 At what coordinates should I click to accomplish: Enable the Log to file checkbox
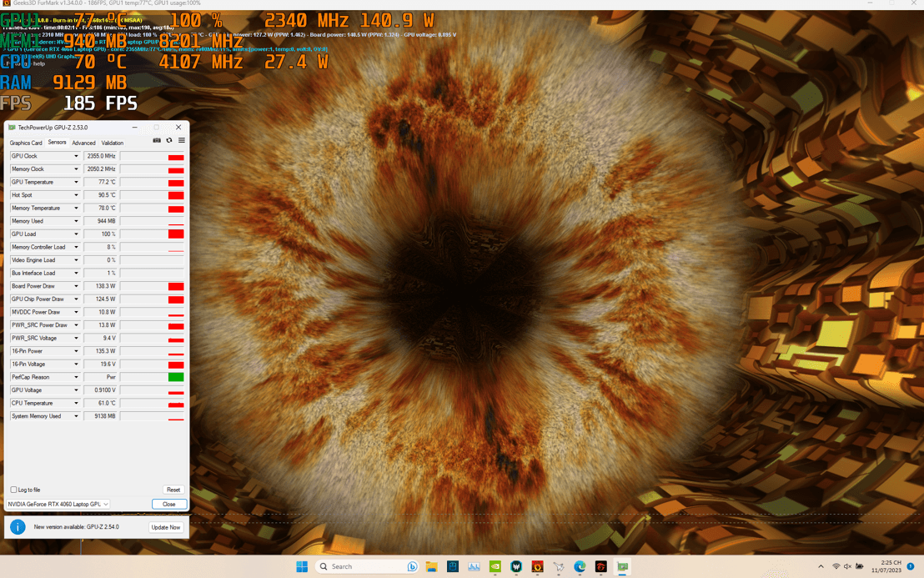pyautogui.click(x=13, y=490)
